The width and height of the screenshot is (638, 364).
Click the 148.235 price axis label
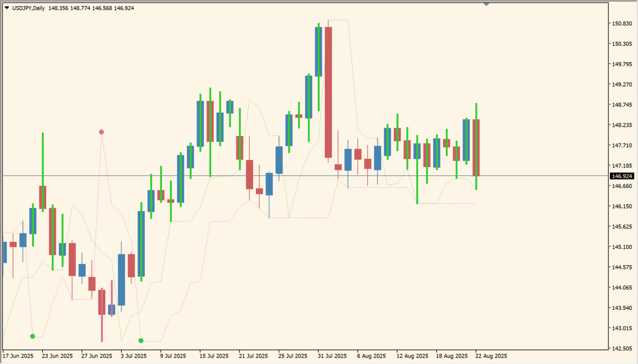622,125
